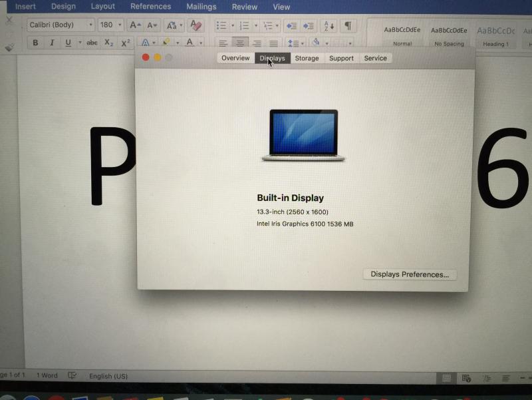The height and width of the screenshot is (400, 532).
Task: Click the Cut scissors icon in Word
Action: tap(9, 21)
